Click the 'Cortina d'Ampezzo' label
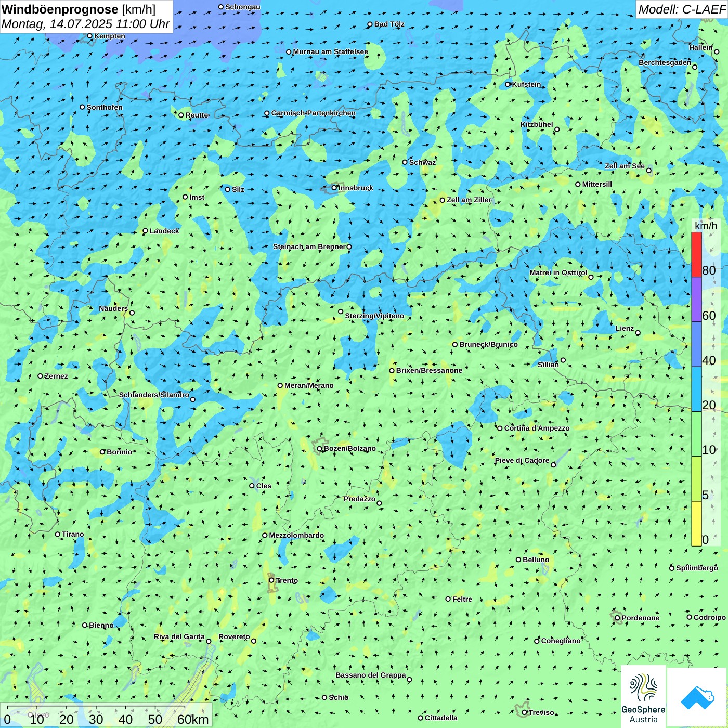728x728 pixels. point(537,428)
